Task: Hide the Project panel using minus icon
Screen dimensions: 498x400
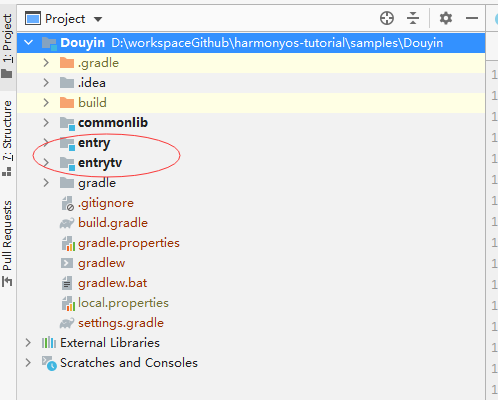Action: click(x=472, y=18)
